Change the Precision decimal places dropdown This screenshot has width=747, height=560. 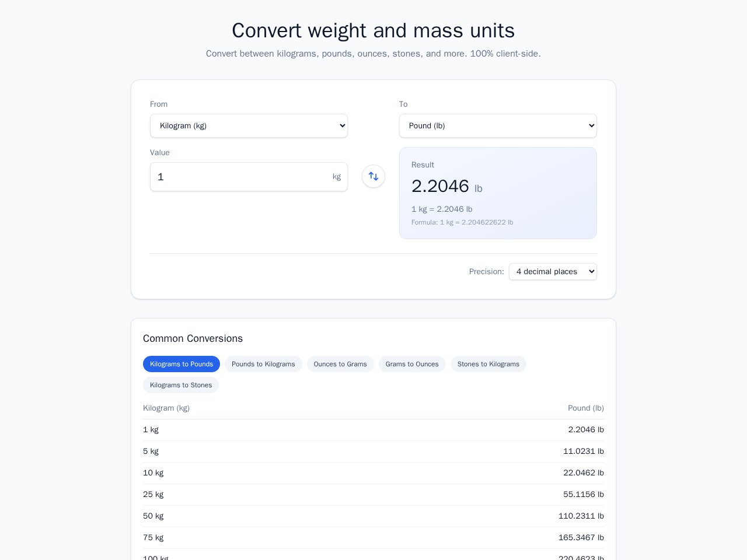coord(553,271)
